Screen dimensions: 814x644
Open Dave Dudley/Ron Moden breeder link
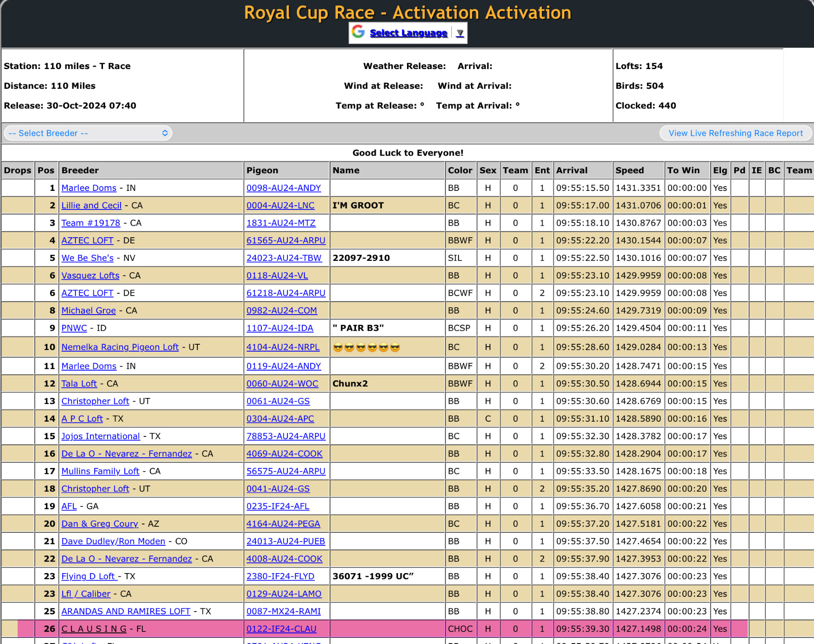[113, 541]
